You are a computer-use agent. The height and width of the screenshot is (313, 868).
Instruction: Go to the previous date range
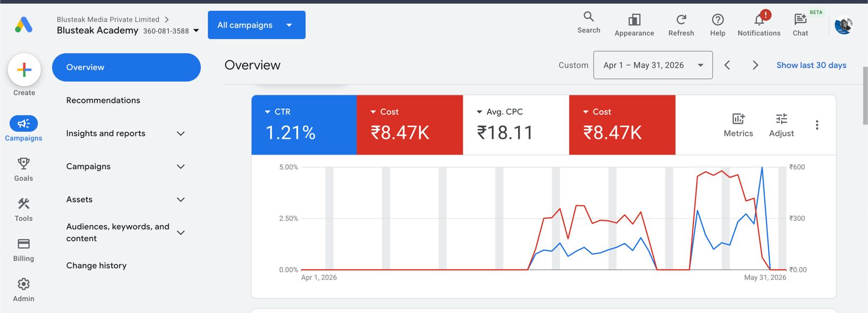(x=727, y=65)
